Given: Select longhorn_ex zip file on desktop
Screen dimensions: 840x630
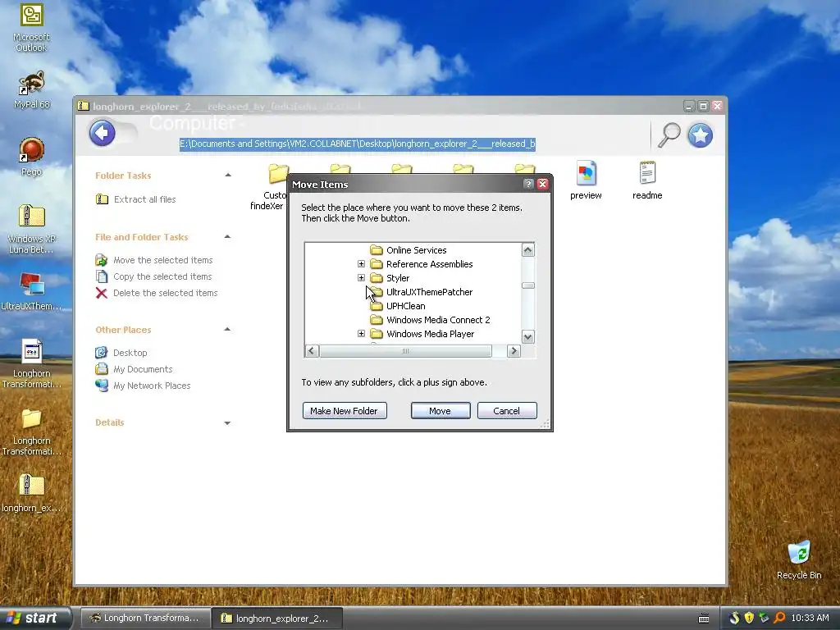Looking at the screenshot, I should [x=32, y=486].
